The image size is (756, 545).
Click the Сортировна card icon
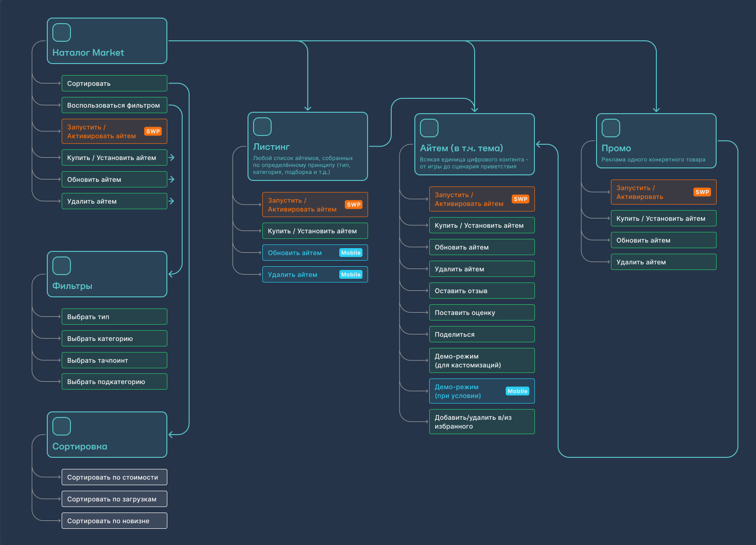click(61, 426)
